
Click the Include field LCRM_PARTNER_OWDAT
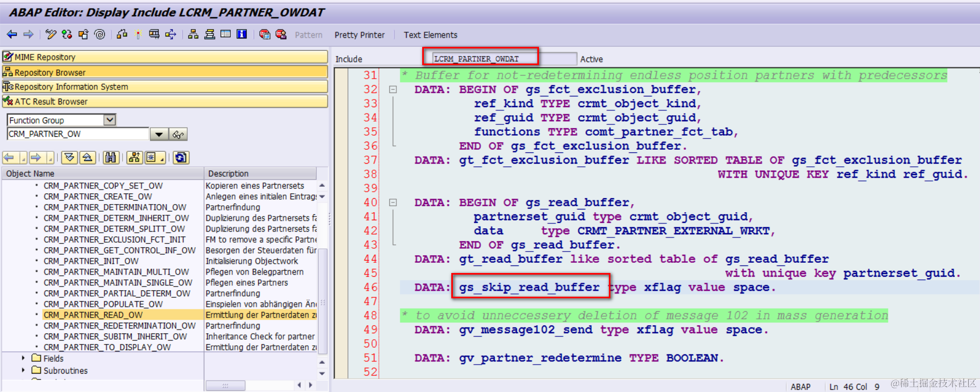[x=505, y=59]
